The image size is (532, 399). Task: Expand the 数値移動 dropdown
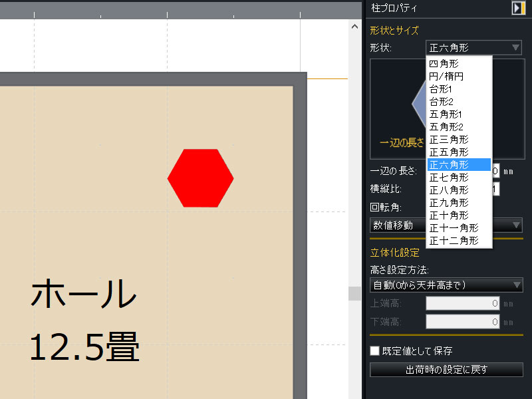pos(446,225)
